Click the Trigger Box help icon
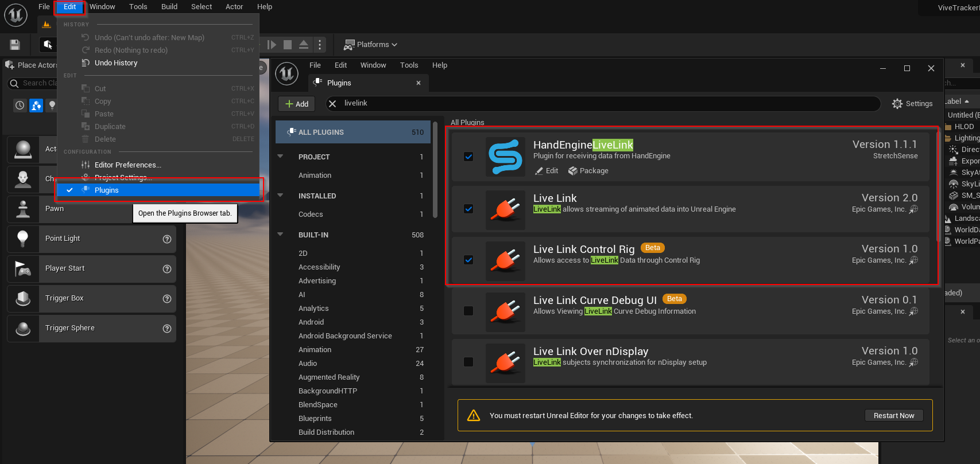The width and height of the screenshot is (980, 464). pos(167,299)
